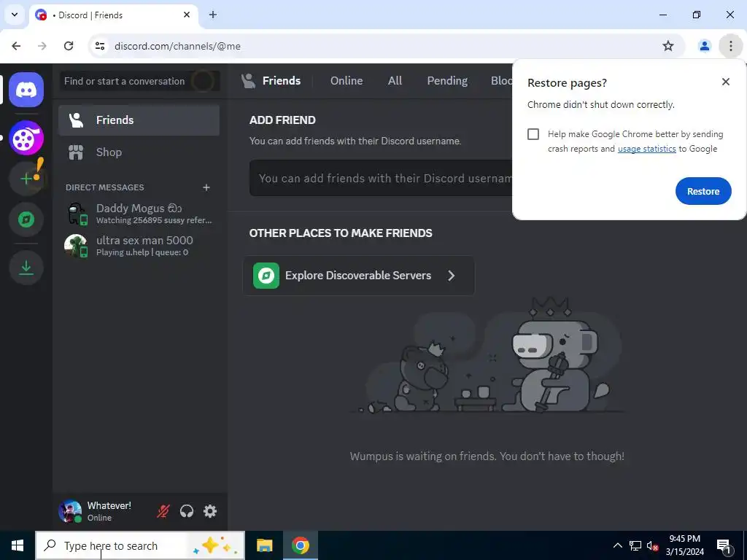Switch to the All friends tab
747x560 pixels.
click(x=395, y=80)
